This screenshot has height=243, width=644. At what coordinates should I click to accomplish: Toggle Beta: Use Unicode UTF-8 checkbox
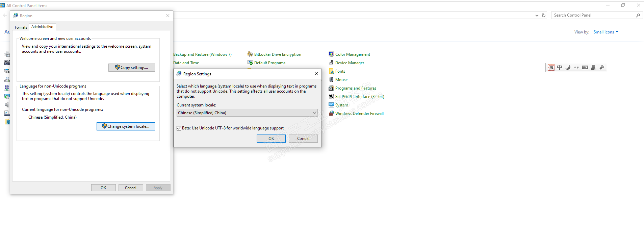pyautogui.click(x=179, y=128)
